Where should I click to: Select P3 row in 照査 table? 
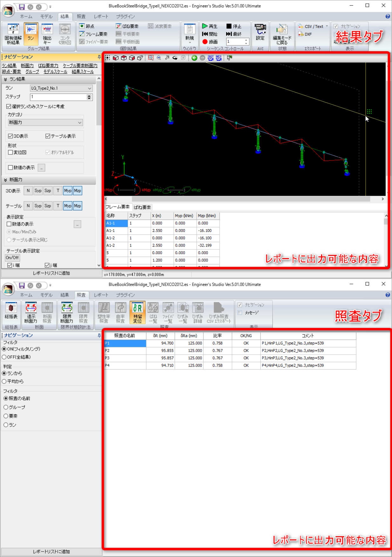[x=230, y=358]
